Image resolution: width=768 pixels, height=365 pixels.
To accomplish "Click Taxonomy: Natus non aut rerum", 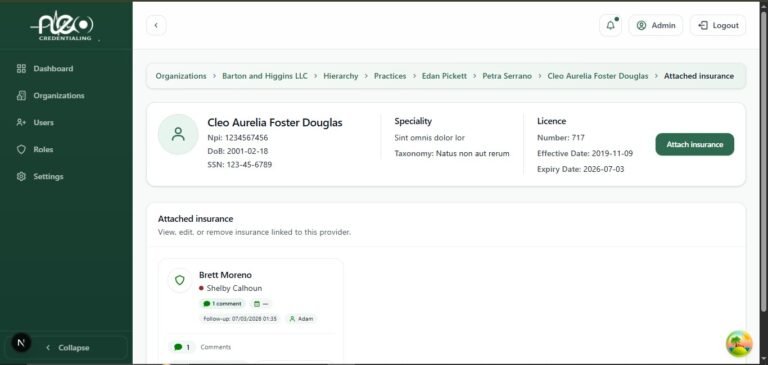I will pos(452,153).
